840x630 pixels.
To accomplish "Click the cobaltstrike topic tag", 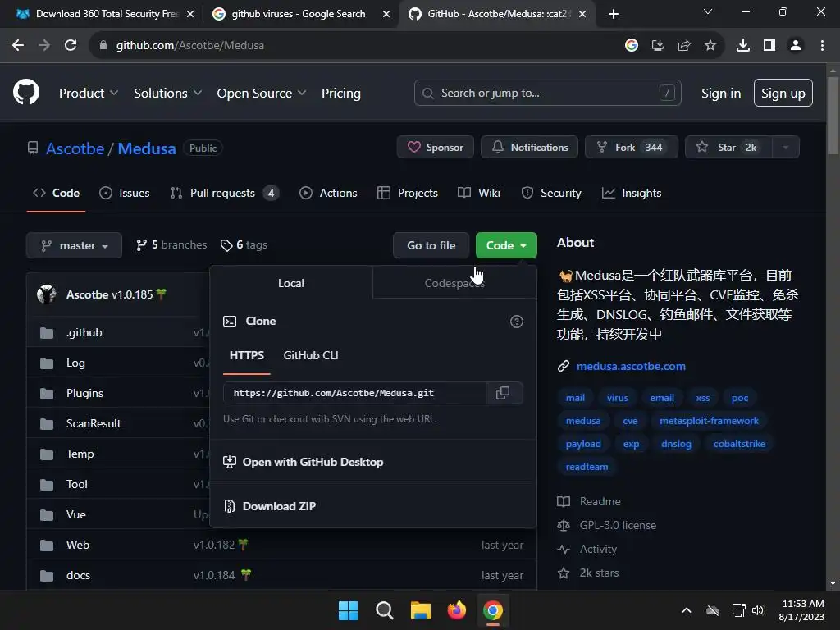I will click(739, 444).
